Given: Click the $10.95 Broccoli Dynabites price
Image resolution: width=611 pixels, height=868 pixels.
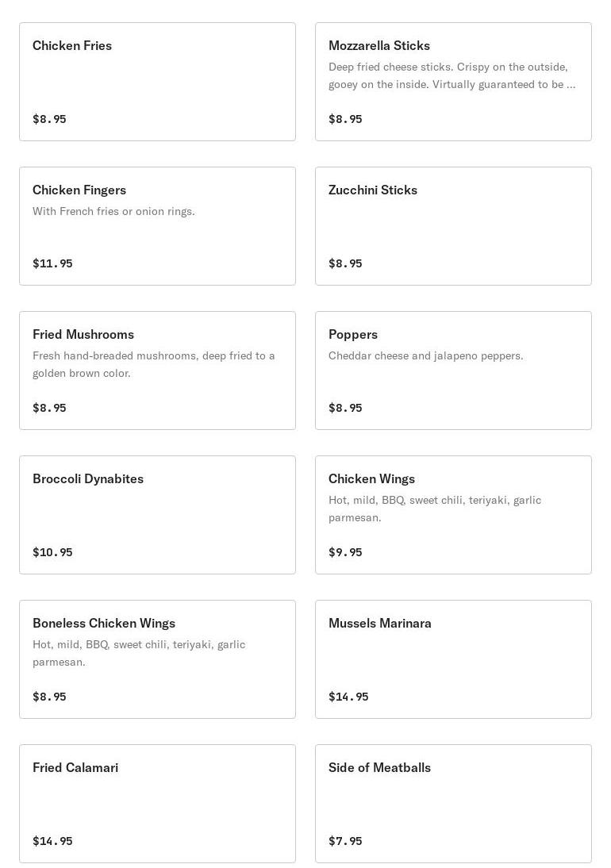Looking at the screenshot, I should [52, 552].
